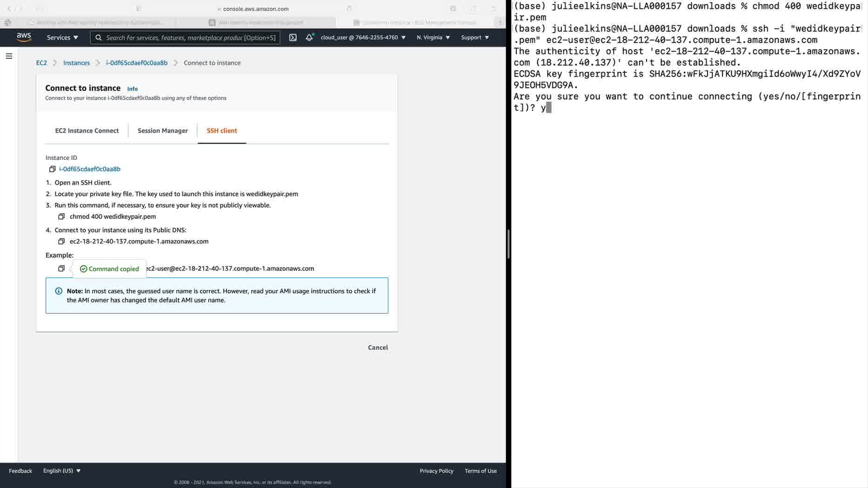Image resolution: width=868 pixels, height=488 pixels.
Task: Copy the example ssh command
Action: coord(61,269)
